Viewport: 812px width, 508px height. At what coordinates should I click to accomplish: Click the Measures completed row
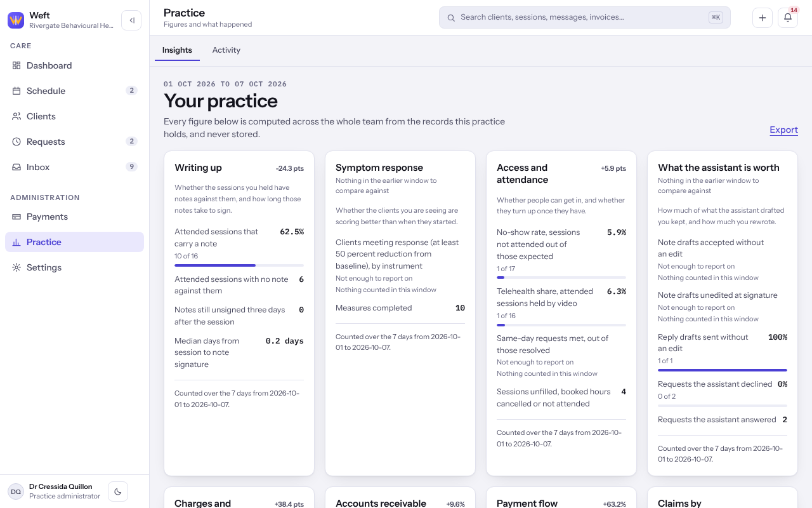tap(400, 308)
